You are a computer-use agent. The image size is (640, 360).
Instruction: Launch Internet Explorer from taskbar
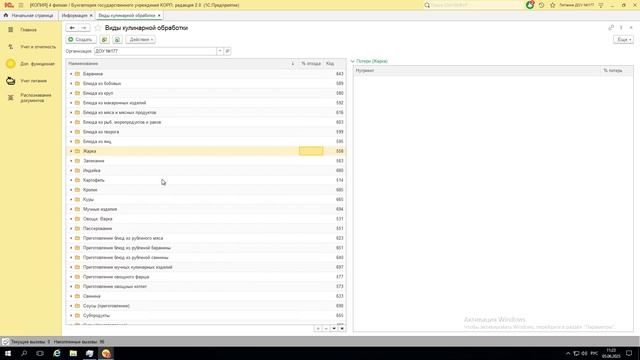tap(57, 353)
